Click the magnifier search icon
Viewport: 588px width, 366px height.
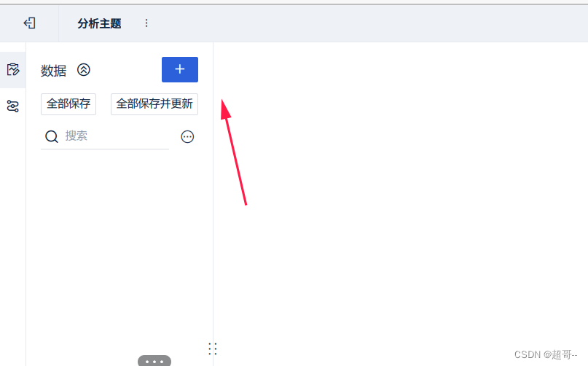pos(52,136)
